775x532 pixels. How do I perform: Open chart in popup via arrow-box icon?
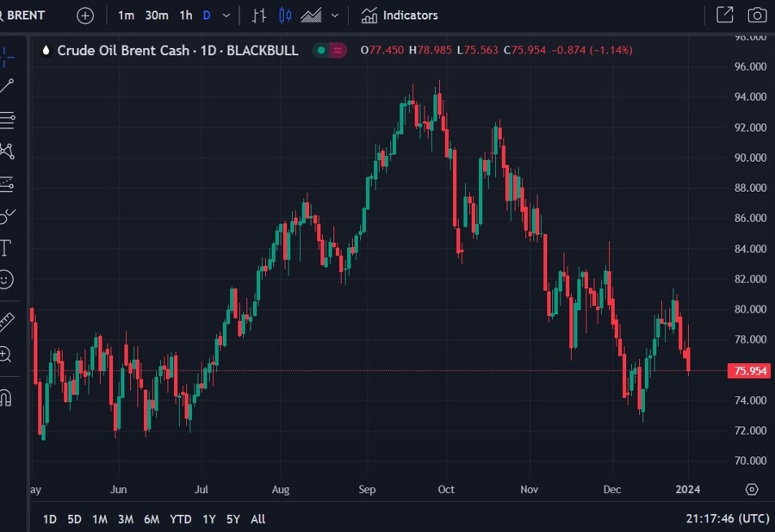(x=725, y=15)
